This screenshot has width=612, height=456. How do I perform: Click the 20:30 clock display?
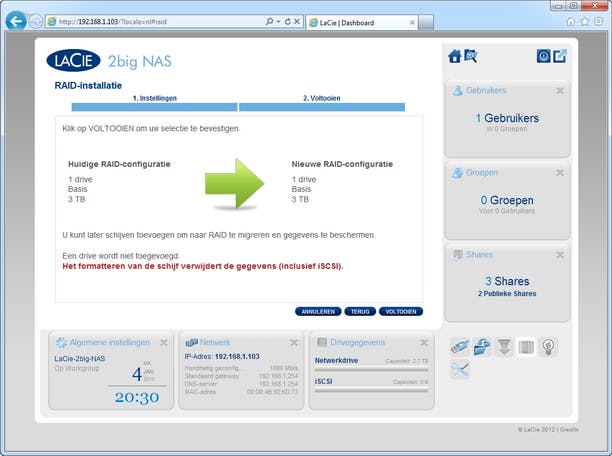tap(137, 397)
